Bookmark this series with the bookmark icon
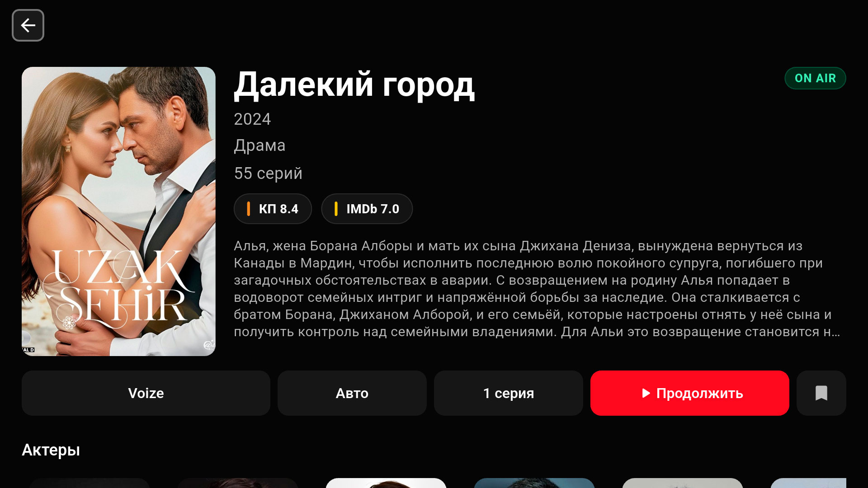Screen dimensions: 868x488 click(821, 393)
